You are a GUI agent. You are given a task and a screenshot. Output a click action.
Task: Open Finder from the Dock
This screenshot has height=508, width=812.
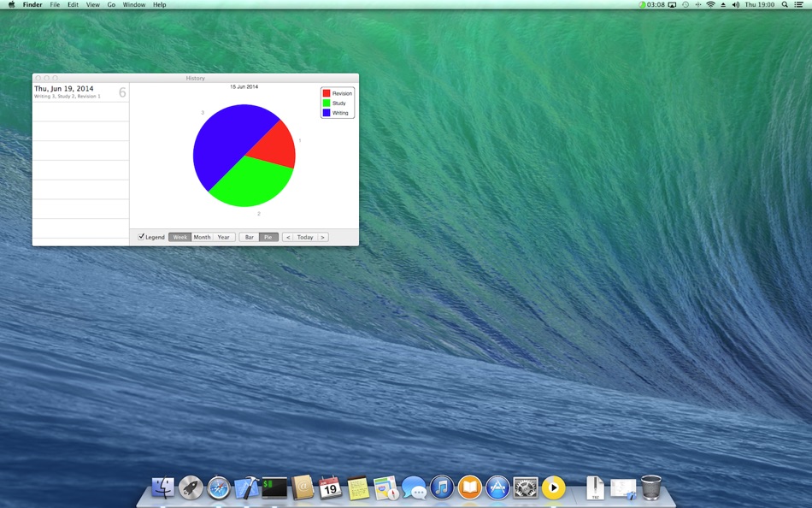(x=163, y=487)
